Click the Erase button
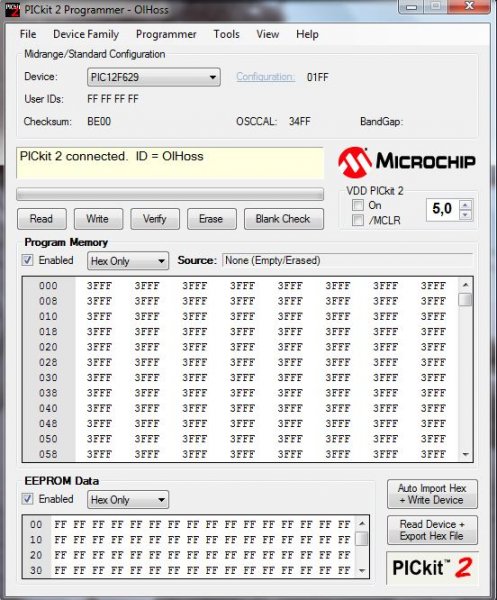 click(x=212, y=219)
